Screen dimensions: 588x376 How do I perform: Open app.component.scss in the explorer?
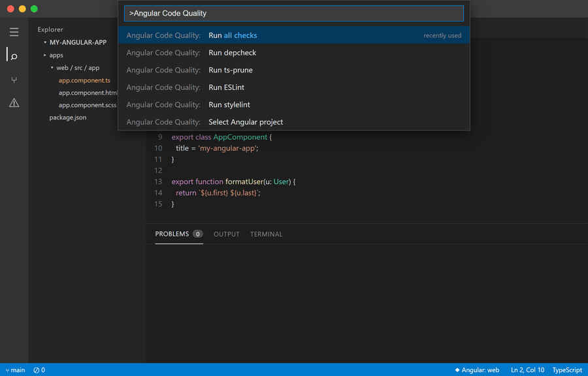coord(88,105)
